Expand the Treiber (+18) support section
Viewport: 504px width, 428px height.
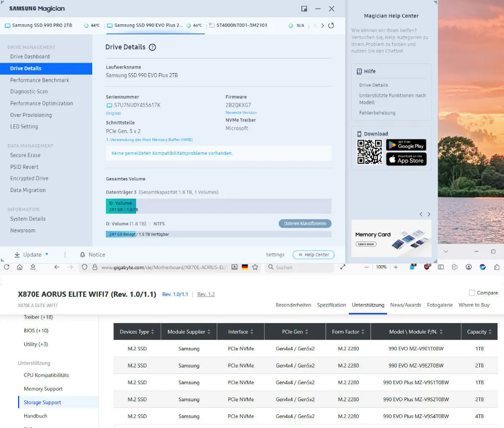point(38,317)
